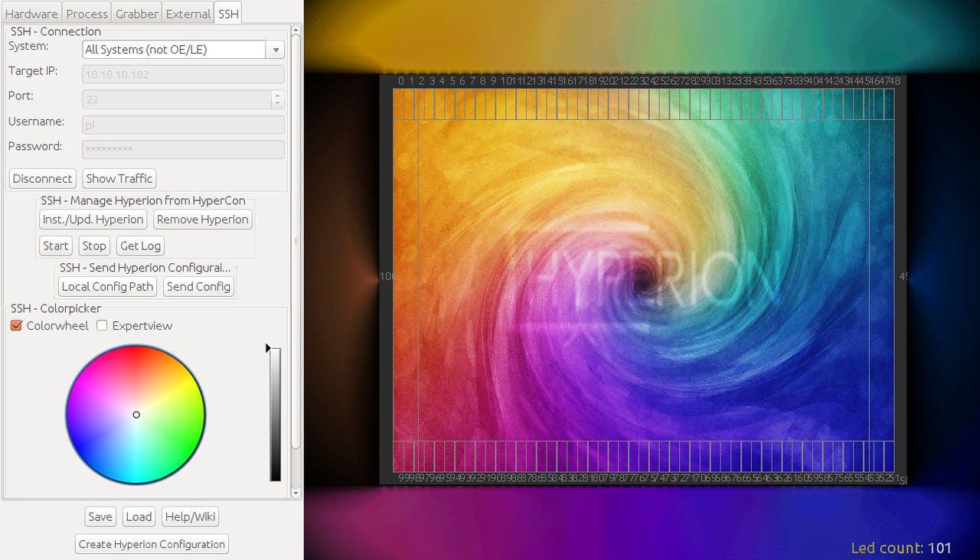
Task: Save the current settings
Action: [x=100, y=516]
